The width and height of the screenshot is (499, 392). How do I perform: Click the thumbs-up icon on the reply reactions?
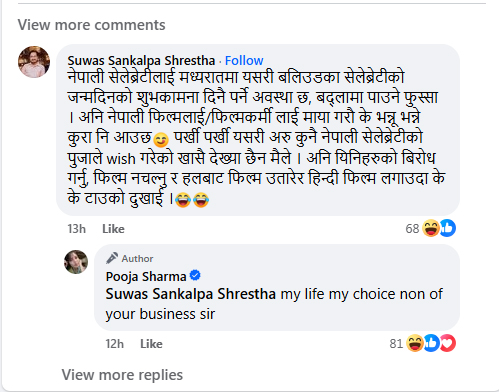click(432, 343)
